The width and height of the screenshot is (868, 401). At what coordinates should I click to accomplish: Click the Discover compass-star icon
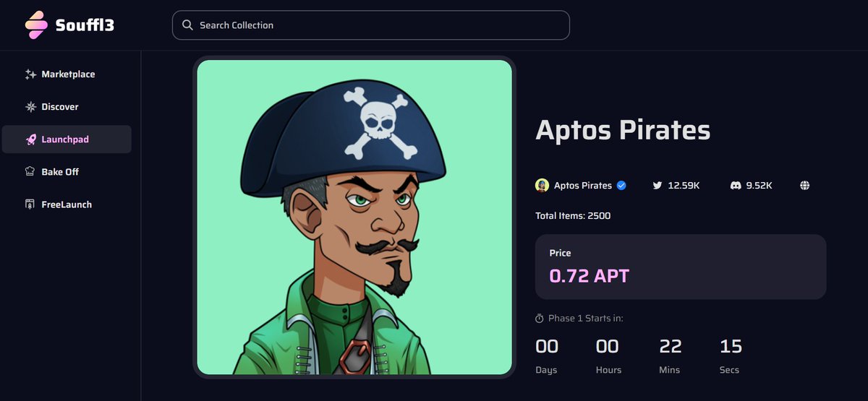point(30,107)
